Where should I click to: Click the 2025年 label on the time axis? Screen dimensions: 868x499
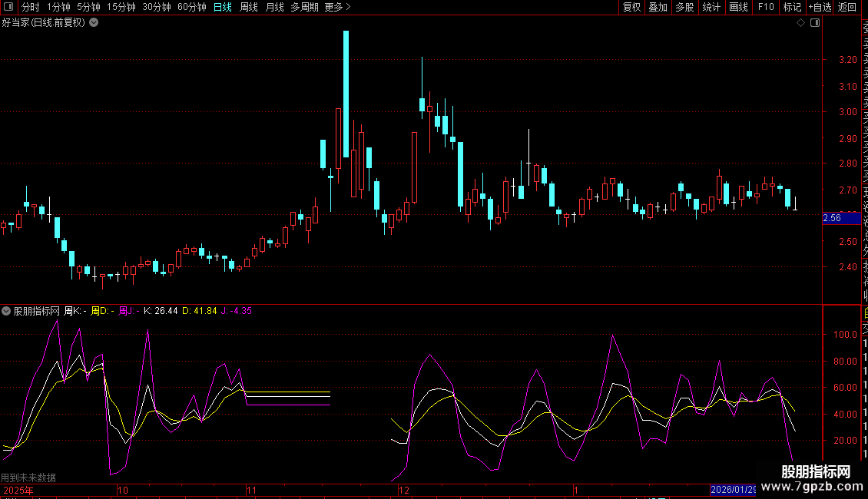[x=18, y=490]
